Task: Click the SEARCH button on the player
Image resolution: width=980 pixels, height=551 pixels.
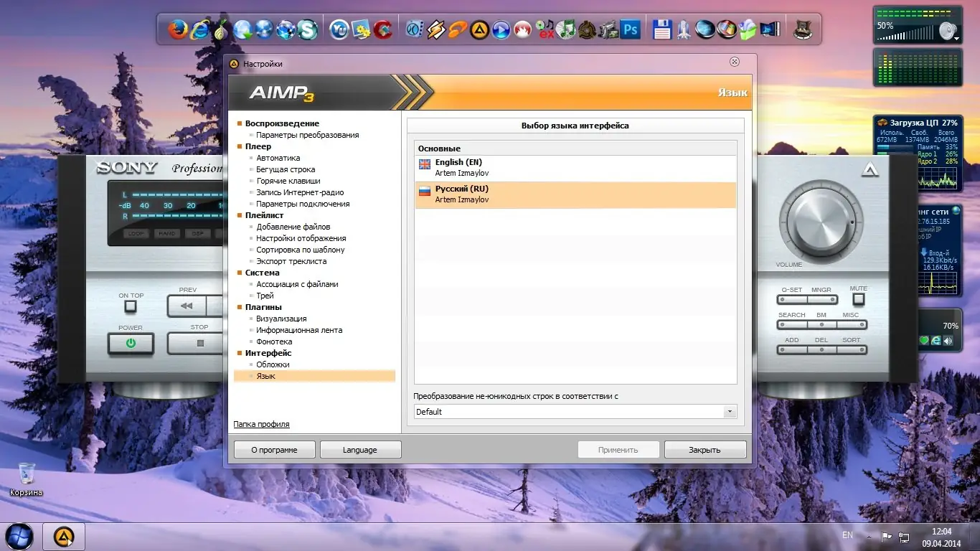Action: (x=792, y=324)
